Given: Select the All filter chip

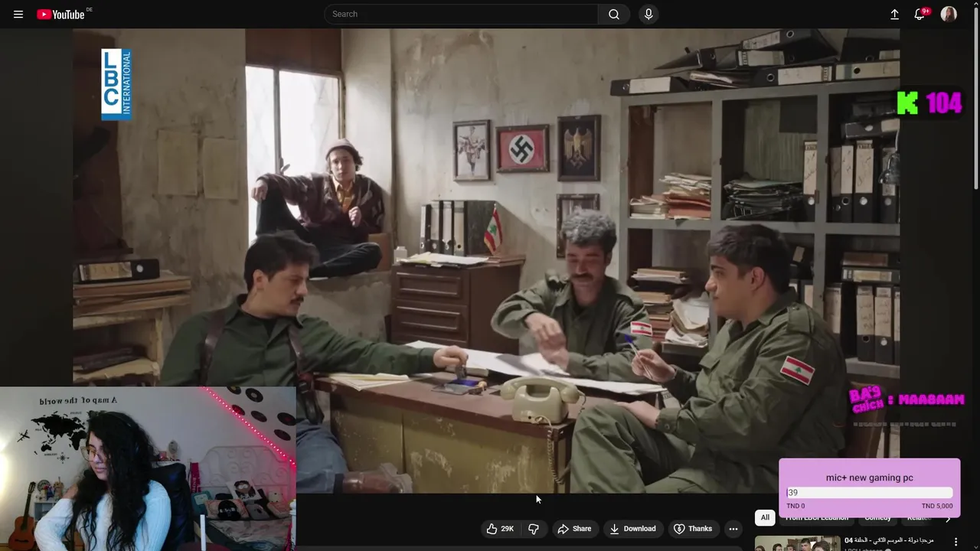Looking at the screenshot, I should tap(765, 517).
